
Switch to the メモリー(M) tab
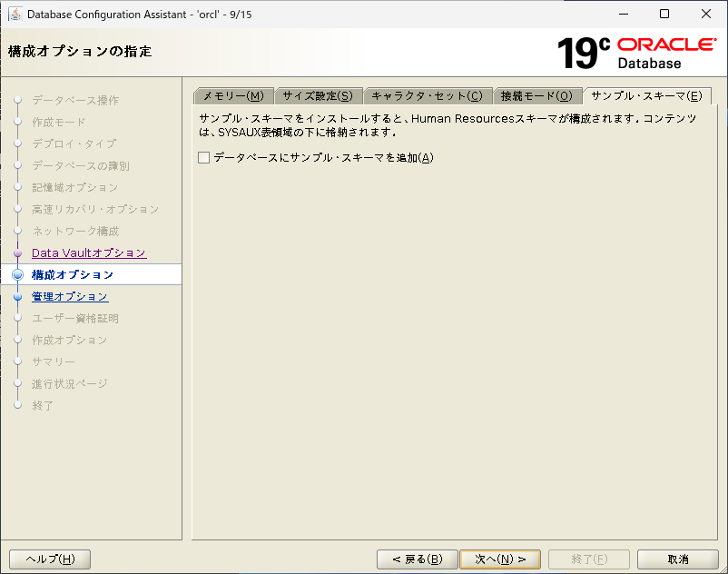[231, 94]
